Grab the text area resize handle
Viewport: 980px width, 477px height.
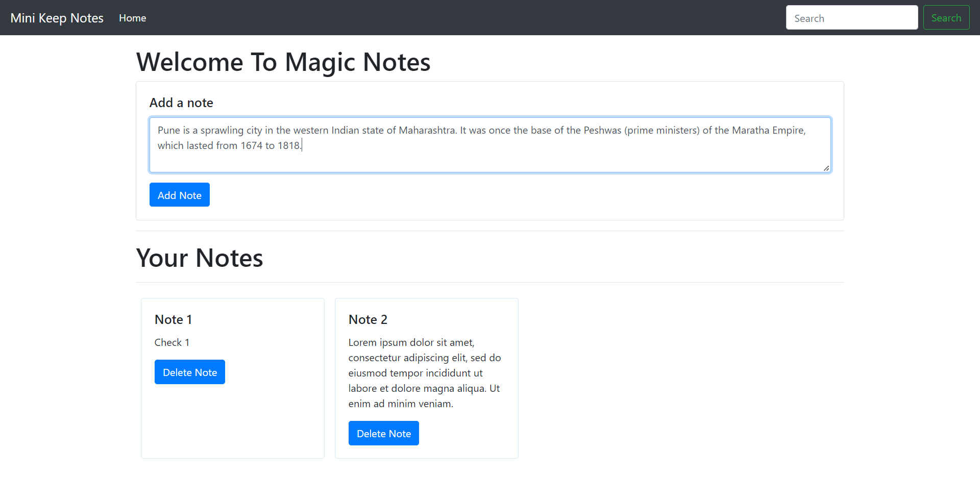826,168
